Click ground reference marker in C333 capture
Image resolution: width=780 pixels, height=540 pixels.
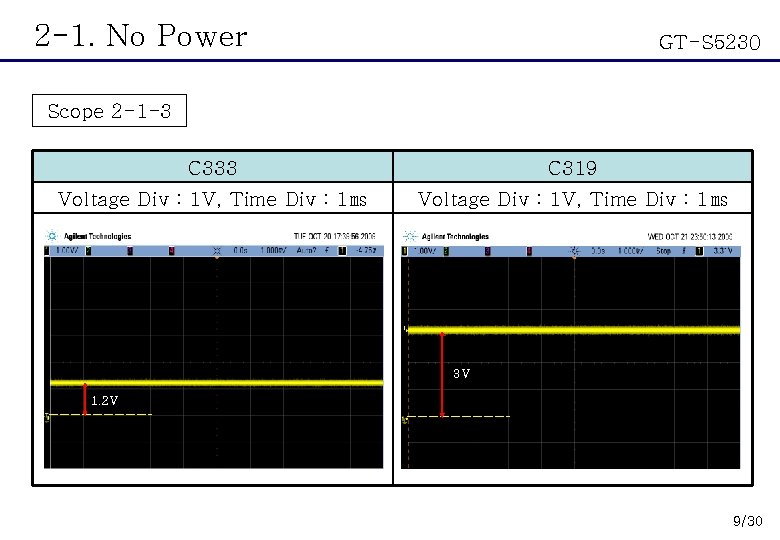click(47, 417)
